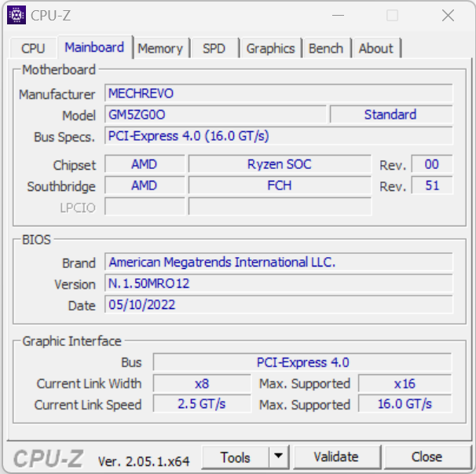Click the Graphic Interface Bus PCI-Express 4.0 field
This screenshot has height=474, width=476.
[x=302, y=362]
